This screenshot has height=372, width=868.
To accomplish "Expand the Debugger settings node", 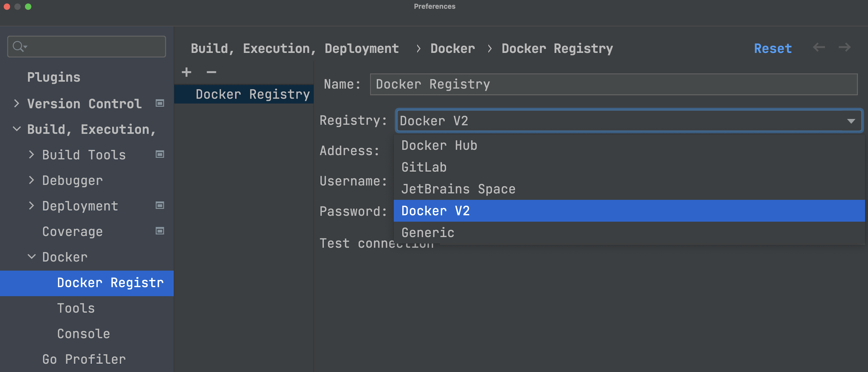I will pyautogui.click(x=31, y=180).
